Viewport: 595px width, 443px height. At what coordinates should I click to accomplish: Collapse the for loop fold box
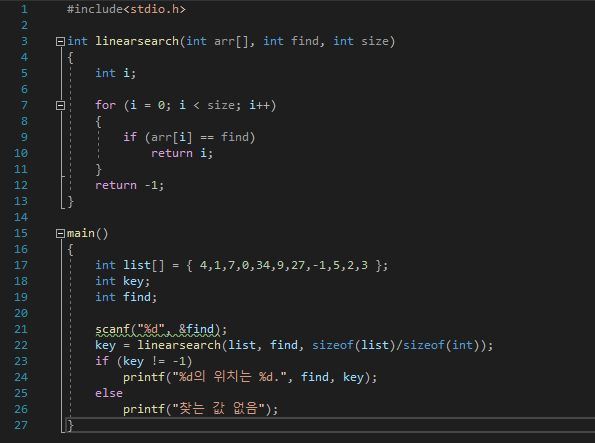point(60,105)
